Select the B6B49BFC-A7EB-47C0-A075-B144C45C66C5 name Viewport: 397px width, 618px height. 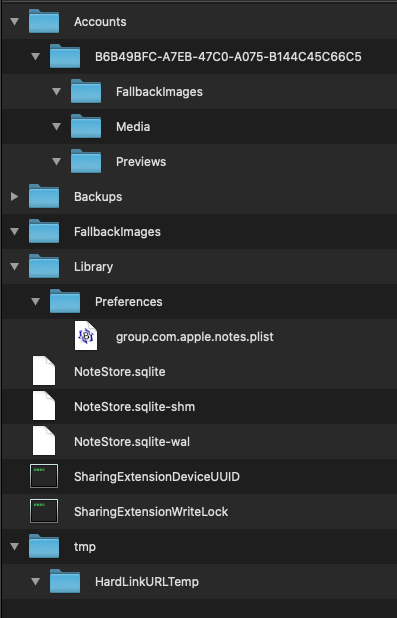pos(228,57)
